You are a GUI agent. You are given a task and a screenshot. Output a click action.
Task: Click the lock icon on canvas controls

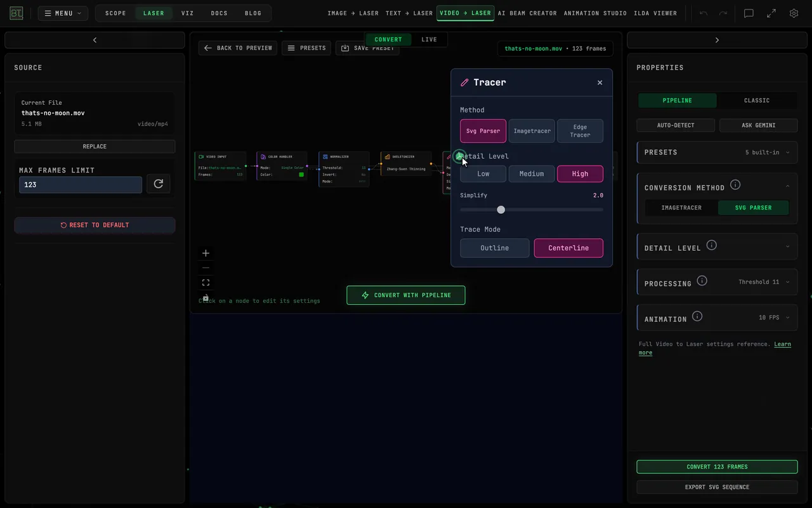(x=206, y=297)
